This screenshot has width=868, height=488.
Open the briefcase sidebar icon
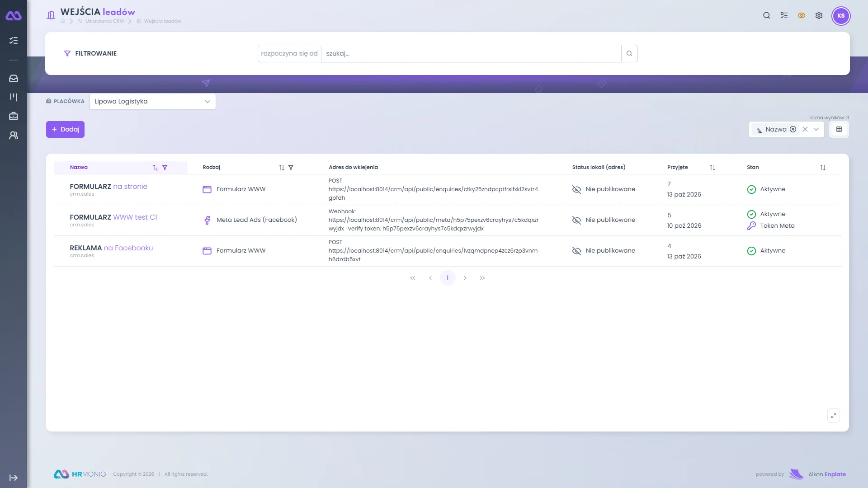pos(14,116)
